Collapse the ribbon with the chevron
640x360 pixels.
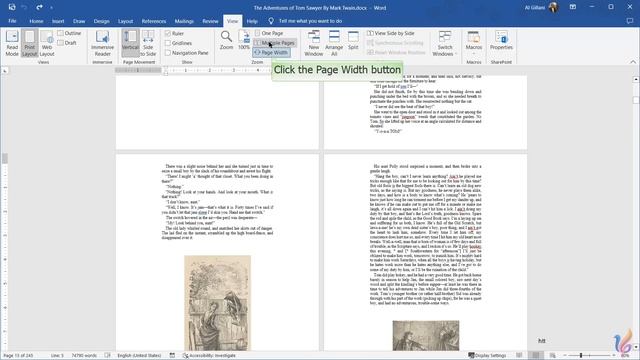pyautogui.click(x=633, y=62)
